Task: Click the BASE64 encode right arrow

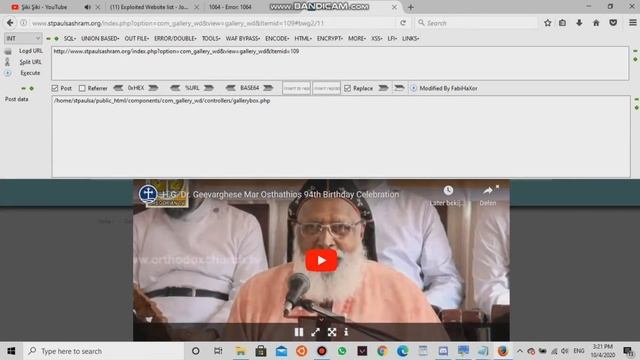Action: [x=268, y=88]
